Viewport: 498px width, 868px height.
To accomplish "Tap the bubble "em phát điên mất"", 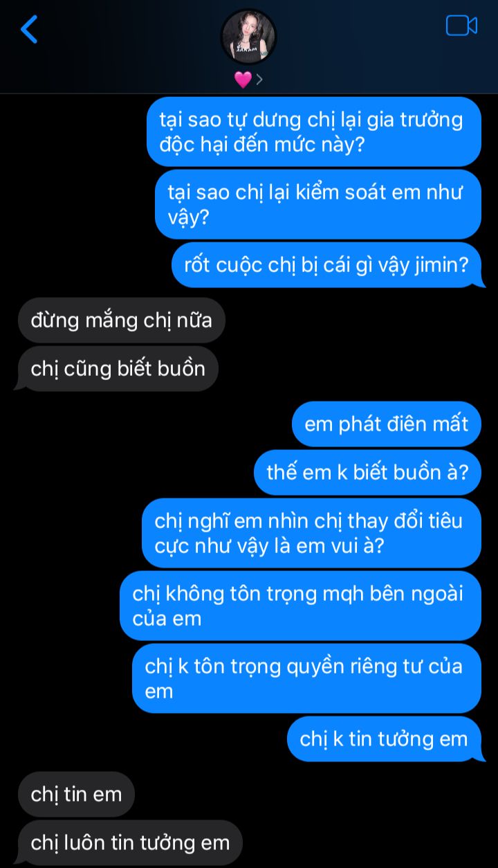I will click(x=387, y=424).
